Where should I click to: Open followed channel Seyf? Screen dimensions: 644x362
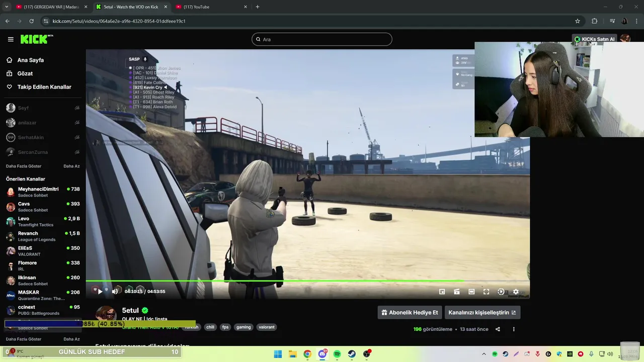coord(43,108)
